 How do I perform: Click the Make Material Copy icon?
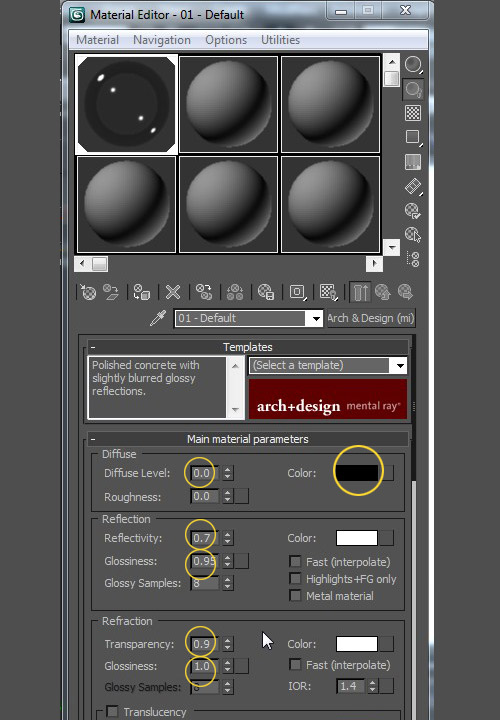pos(204,292)
